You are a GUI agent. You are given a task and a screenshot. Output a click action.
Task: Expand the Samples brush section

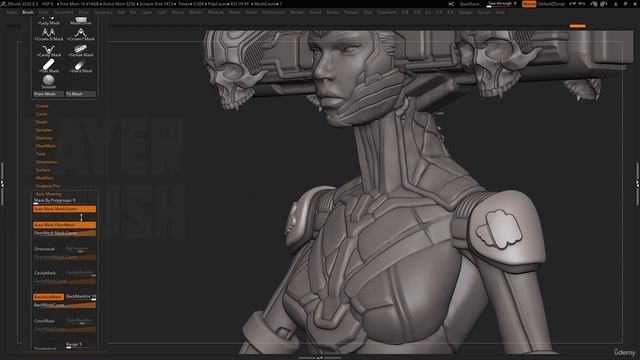click(44, 130)
